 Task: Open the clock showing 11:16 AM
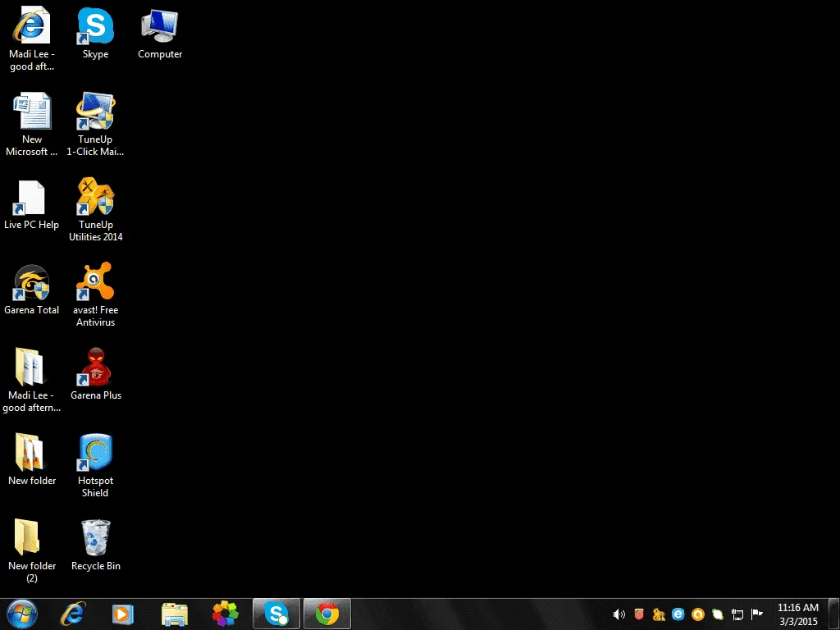click(797, 614)
